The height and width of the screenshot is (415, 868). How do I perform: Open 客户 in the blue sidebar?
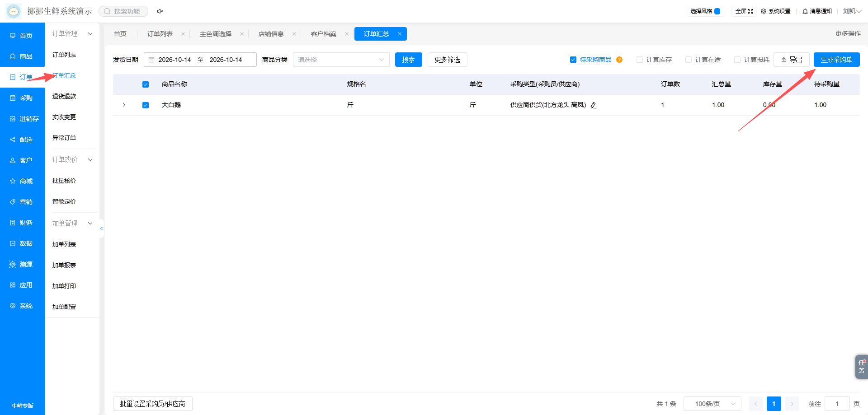pos(23,160)
